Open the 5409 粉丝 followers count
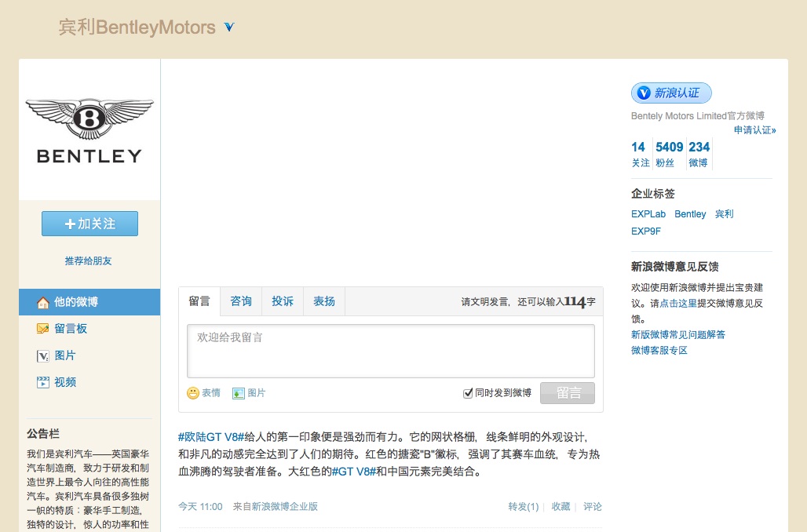807x532 pixels. (669, 154)
